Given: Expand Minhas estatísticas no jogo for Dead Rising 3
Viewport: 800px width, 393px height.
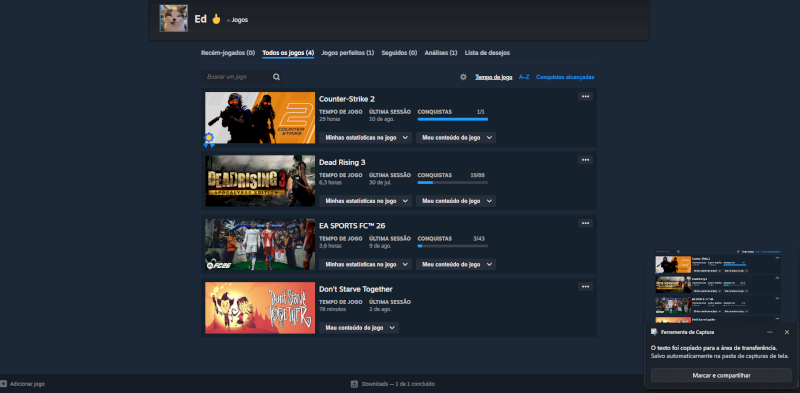Looking at the screenshot, I should [x=365, y=201].
